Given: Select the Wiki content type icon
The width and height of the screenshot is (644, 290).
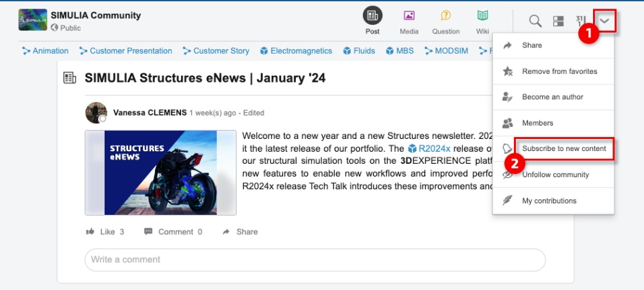Looking at the screenshot, I should click(482, 15).
